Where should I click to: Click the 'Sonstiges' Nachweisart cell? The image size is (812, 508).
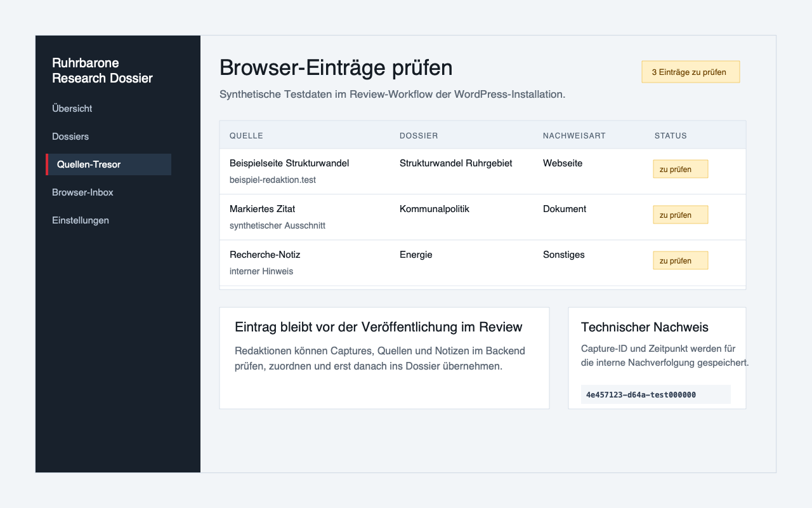(564, 255)
